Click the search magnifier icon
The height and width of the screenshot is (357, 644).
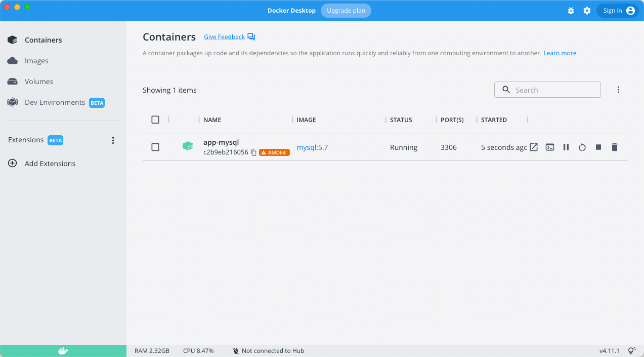[x=506, y=90]
